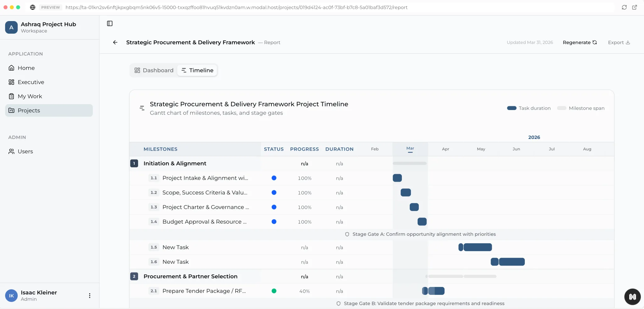Image resolution: width=644 pixels, height=309 pixels.
Task: Click the Task duration legend swatch
Action: click(x=512, y=108)
